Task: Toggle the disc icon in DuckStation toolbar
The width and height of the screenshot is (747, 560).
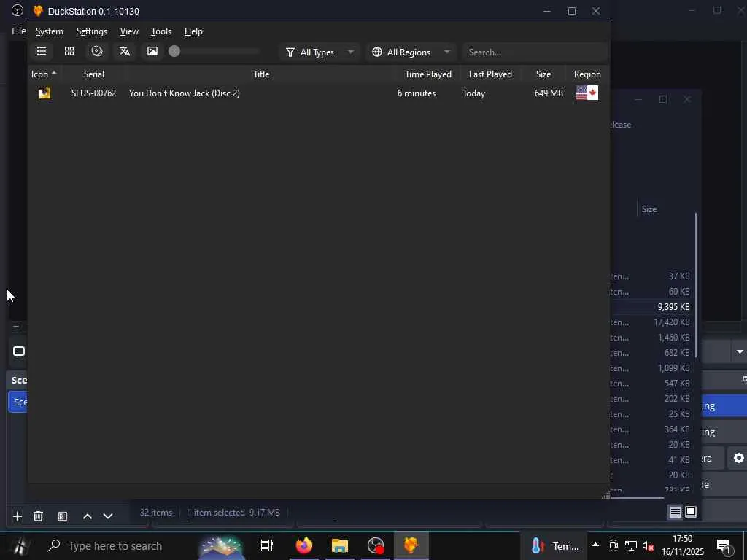Action: coord(97,52)
